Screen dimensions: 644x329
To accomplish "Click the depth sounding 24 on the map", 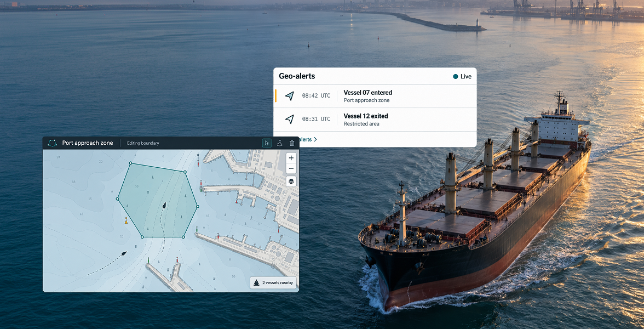I will click(x=58, y=157).
